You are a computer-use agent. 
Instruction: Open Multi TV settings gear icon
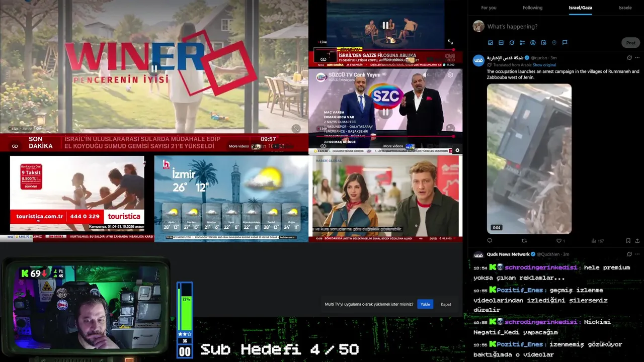click(x=457, y=150)
